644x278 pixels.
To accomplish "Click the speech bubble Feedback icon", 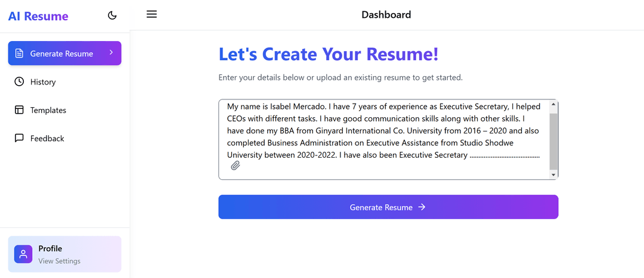I will (19, 138).
